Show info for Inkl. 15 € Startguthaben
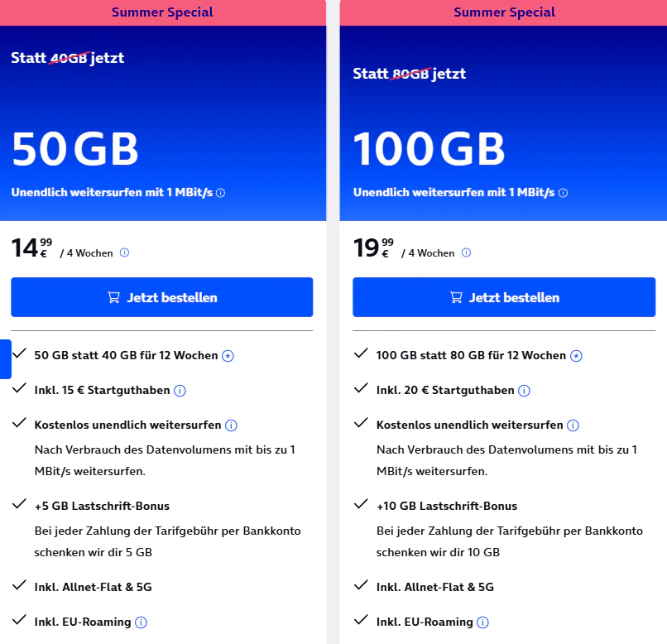Image resolution: width=667 pixels, height=644 pixels. click(180, 391)
